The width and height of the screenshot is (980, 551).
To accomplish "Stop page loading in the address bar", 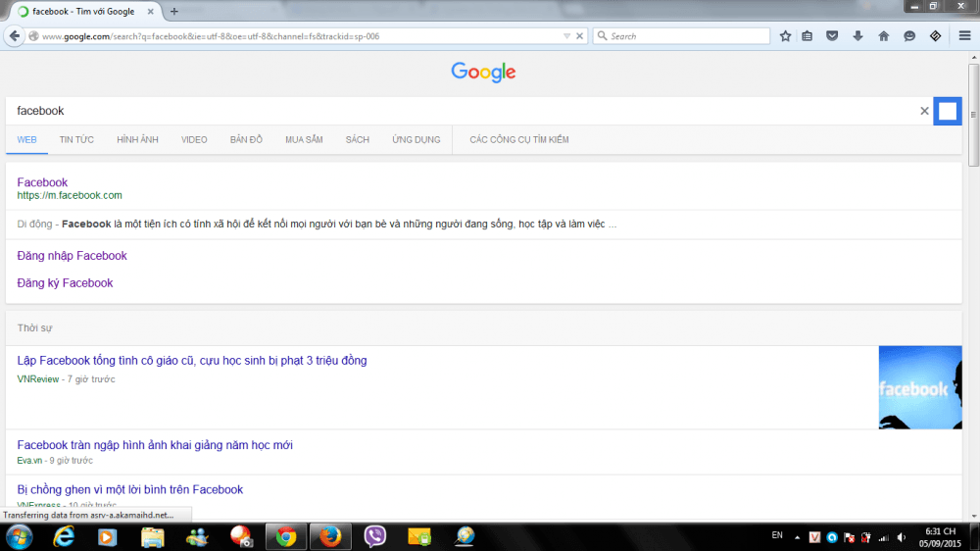I will 579,36.
